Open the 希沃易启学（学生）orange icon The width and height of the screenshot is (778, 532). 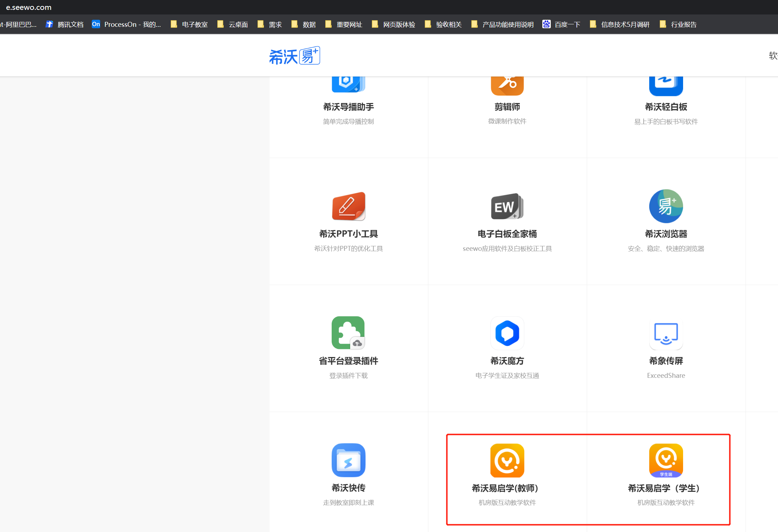(x=666, y=460)
